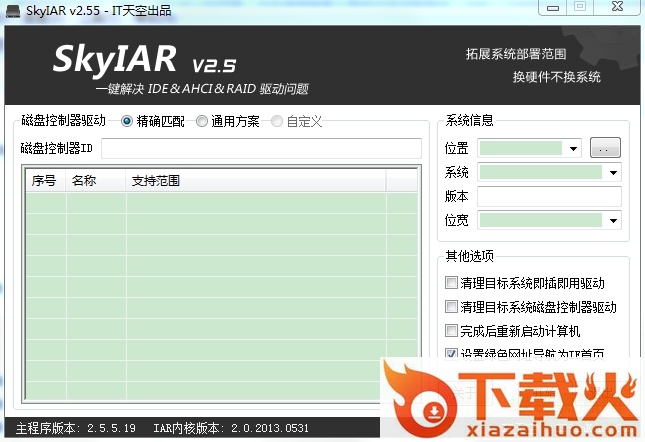Check 完成后重新启动计算机 option
This screenshot has height=442, width=645.
coord(451,331)
